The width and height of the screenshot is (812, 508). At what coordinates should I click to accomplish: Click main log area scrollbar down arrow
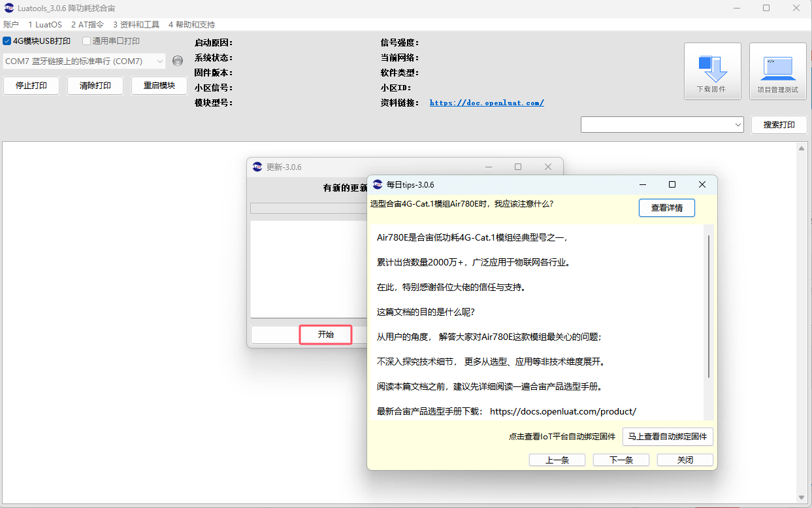[x=802, y=497]
